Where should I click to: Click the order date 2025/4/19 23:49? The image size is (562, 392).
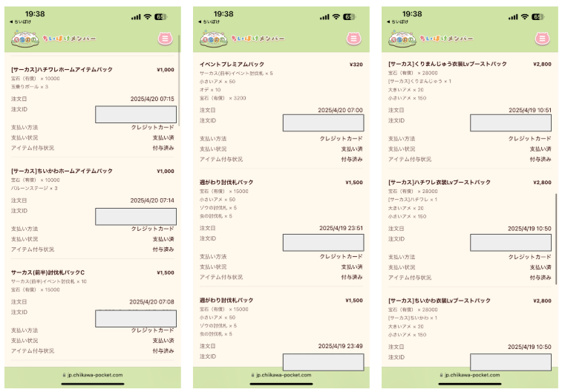point(341,346)
